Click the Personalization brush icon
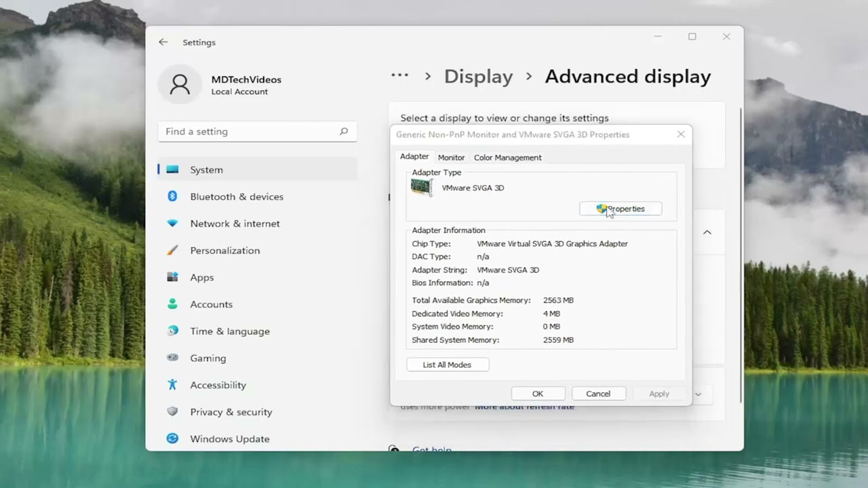This screenshot has height=488, width=868. coord(172,250)
